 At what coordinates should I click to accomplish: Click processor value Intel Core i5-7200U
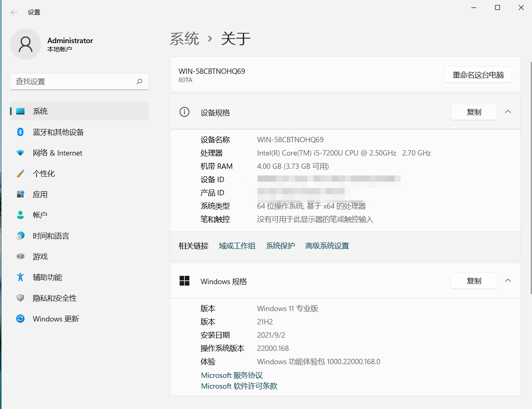coord(344,153)
